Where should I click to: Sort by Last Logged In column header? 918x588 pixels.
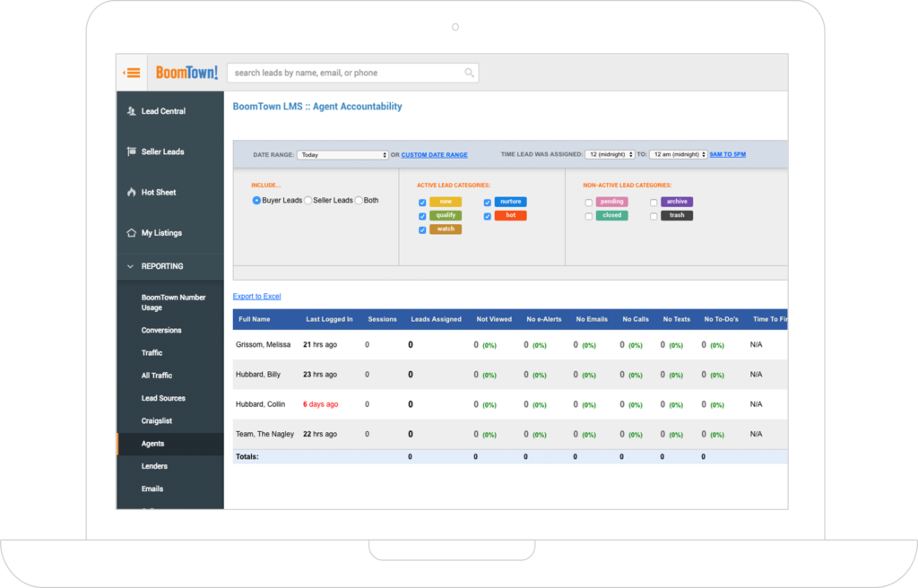329,319
